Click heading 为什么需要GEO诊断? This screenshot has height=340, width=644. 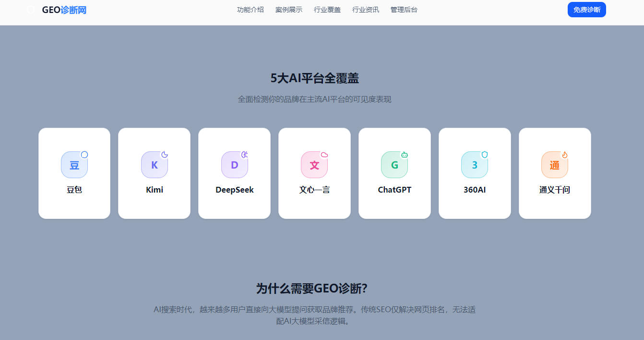pos(312,289)
